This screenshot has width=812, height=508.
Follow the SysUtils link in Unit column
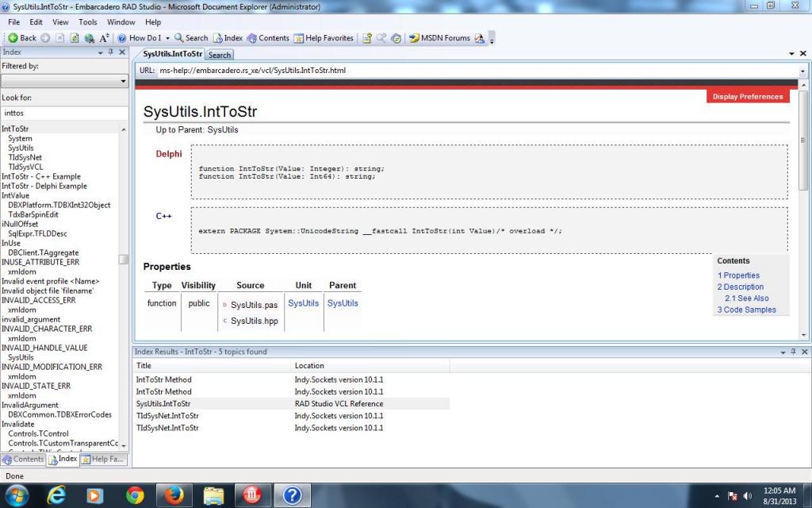[304, 303]
